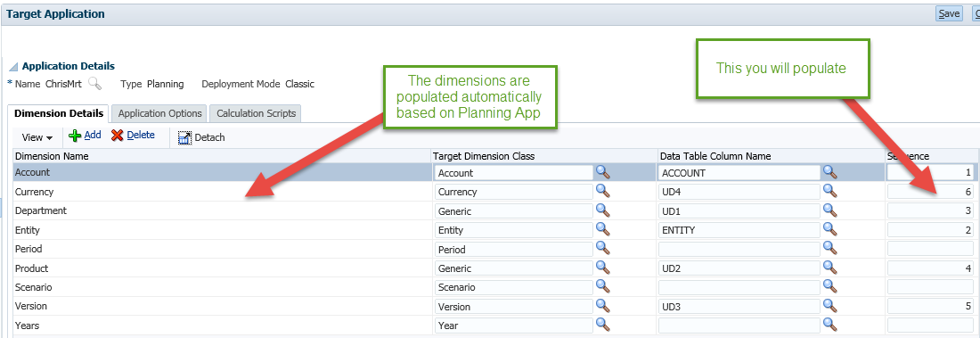Image resolution: width=980 pixels, height=338 pixels.
Task: Click the red X Delete icon
Action: 117,136
